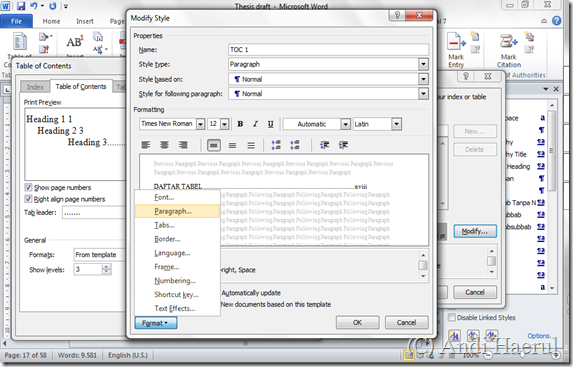Choose Language... from Format menu
Image resolution: width=573 pixels, height=367 pixels.
[x=177, y=253]
